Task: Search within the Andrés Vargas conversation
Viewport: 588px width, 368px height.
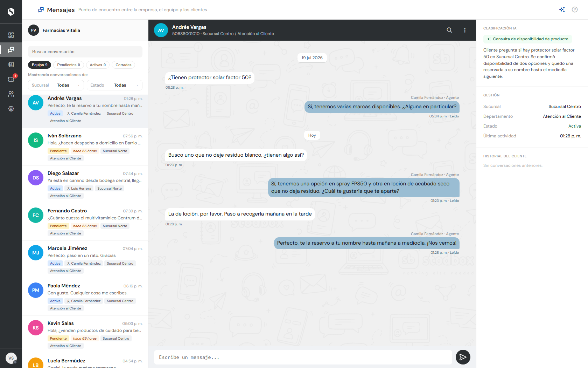Action: click(x=449, y=30)
